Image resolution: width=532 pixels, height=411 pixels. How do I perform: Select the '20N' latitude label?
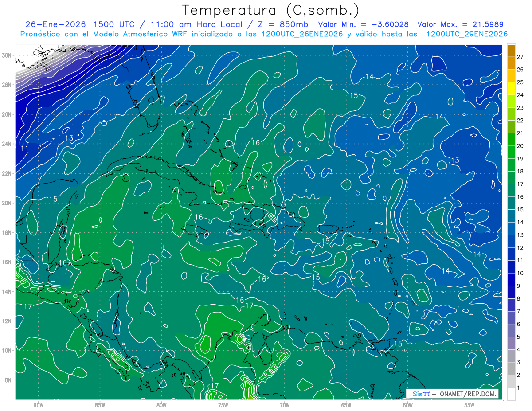[x=8, y=203]
